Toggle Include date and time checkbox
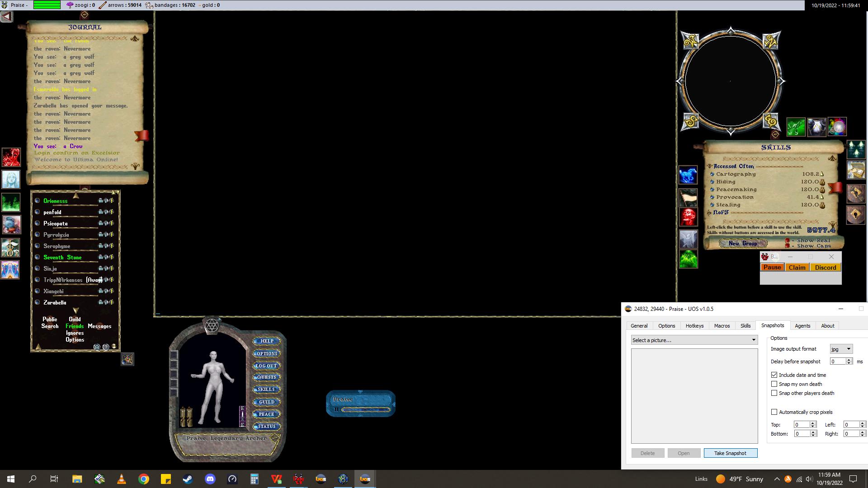The width and height of the screenshot is (868, 488). tap(774, 375)
